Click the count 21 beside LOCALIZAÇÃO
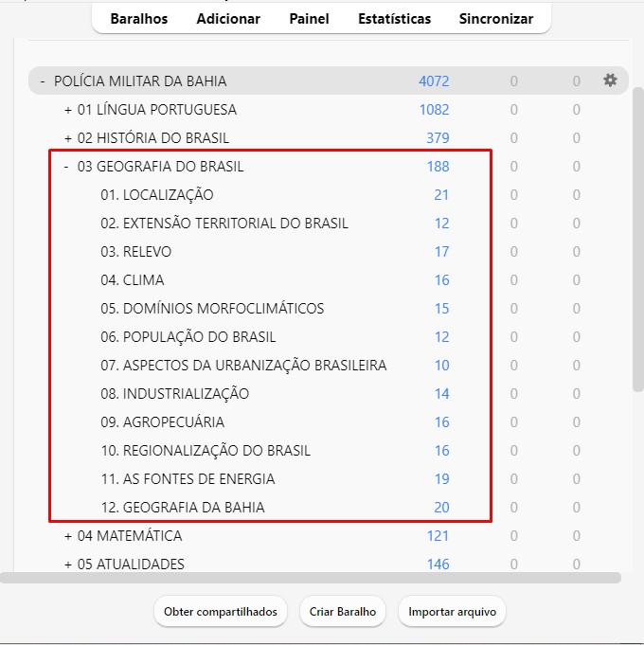Viewport: 644px width, 645px height. click(441, 195)
